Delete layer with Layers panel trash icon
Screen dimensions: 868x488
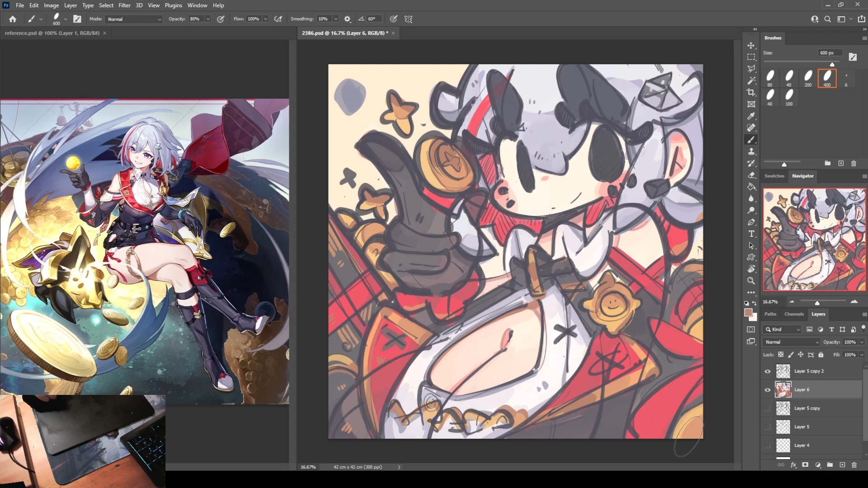854,465
